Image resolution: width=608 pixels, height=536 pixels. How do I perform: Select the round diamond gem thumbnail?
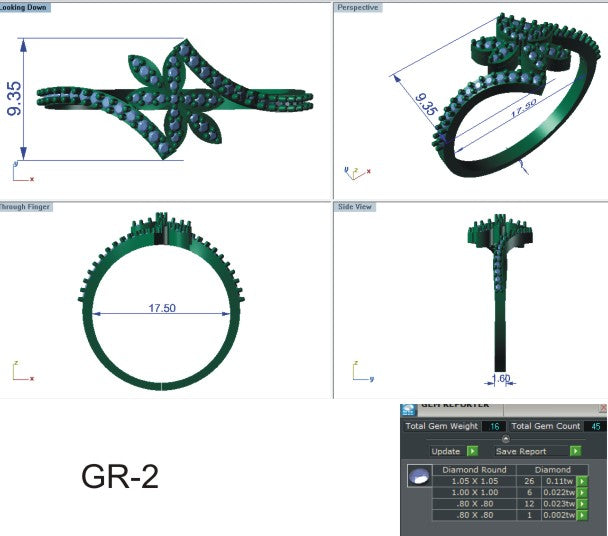(x=420, y=475)
